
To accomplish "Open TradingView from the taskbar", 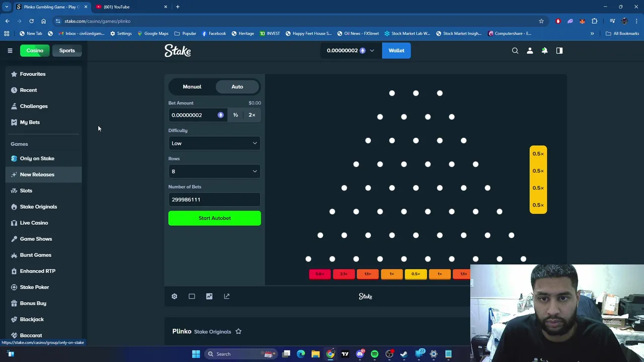I will tap(345, 354).
